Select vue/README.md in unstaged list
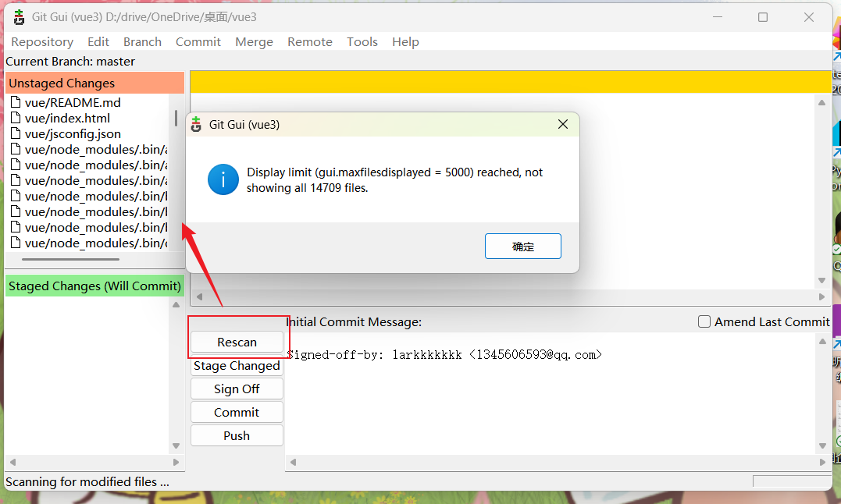The width and height of the screenshot is (841, 504). 73,102
